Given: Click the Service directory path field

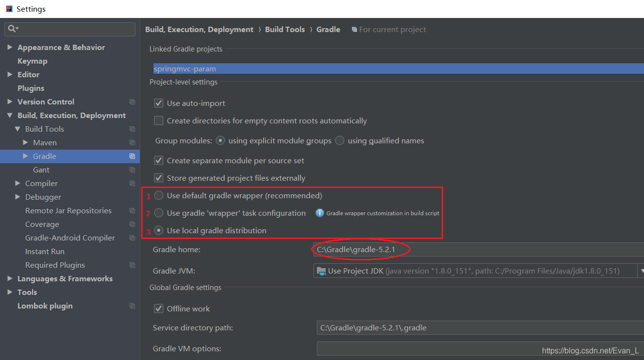Looking at the screenshot, I should (x=480, y=327).
